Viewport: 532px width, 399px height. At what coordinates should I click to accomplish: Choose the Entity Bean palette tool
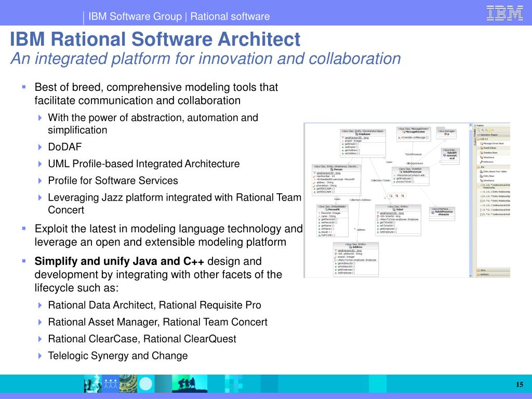pos(488,176)
